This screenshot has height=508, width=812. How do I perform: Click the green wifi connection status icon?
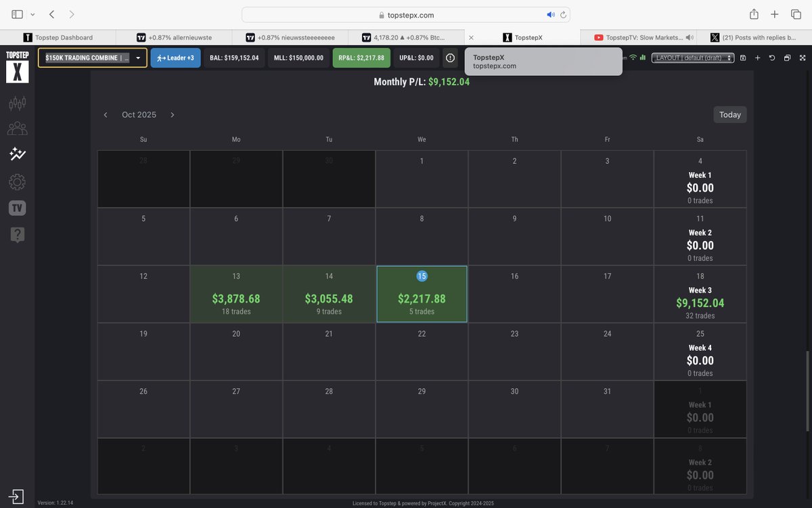633,58
